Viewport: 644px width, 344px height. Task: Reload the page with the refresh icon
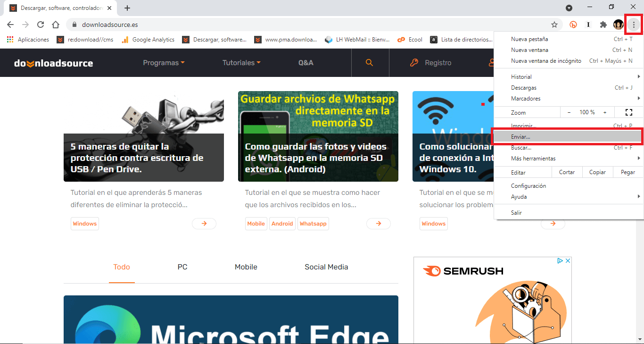coord(41,25)
